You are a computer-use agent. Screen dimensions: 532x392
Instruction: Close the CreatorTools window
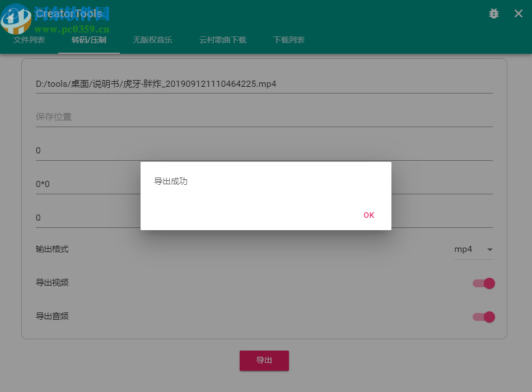tap(518, 13)
